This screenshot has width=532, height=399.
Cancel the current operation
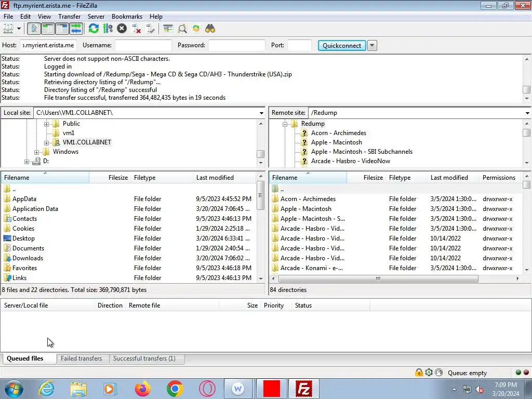click(x=122, y=29)
